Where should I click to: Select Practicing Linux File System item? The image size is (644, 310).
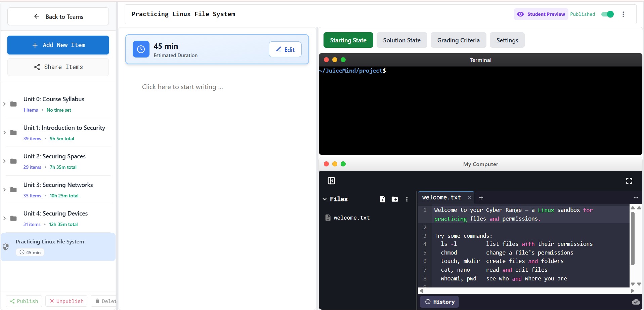point(58,247)
